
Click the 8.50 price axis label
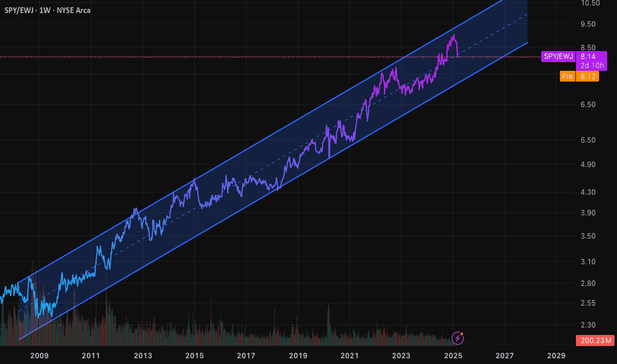pos(588,48)
